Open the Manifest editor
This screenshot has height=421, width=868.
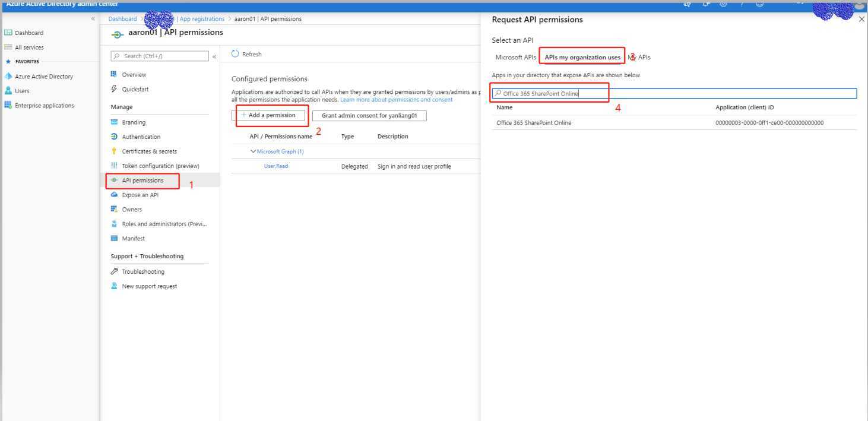(133, 239)
